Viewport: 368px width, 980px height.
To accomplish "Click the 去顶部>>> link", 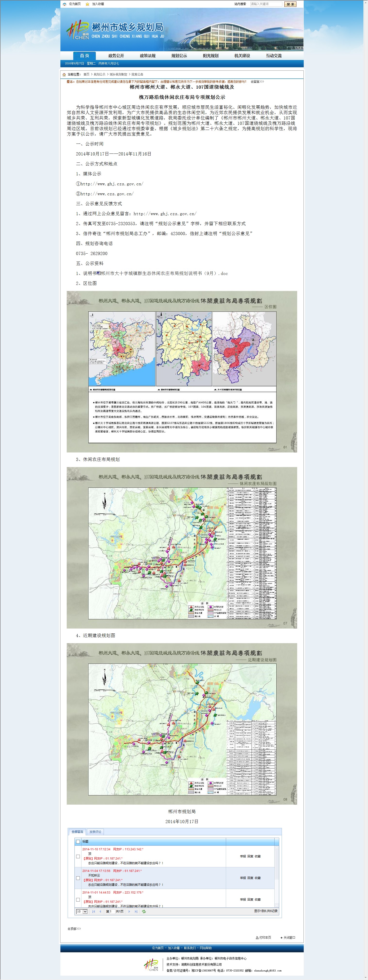I will 74,929.
